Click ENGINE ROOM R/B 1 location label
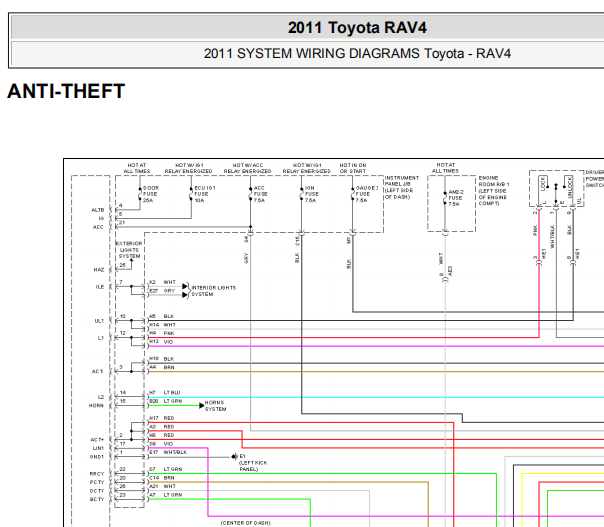The height and width of the screenshot is (527, 604). (494, 191)
